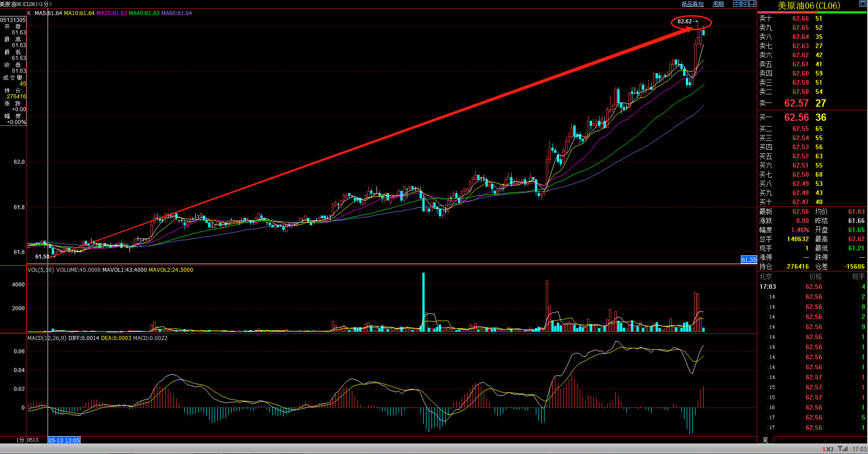Screen dimensions: 868x454
Task: Click the DEA:0.0003 value label
Action: point(116,338)
